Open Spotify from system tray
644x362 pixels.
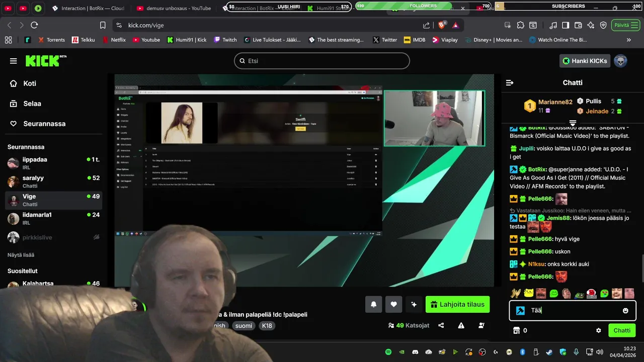[x=388, y=352]
